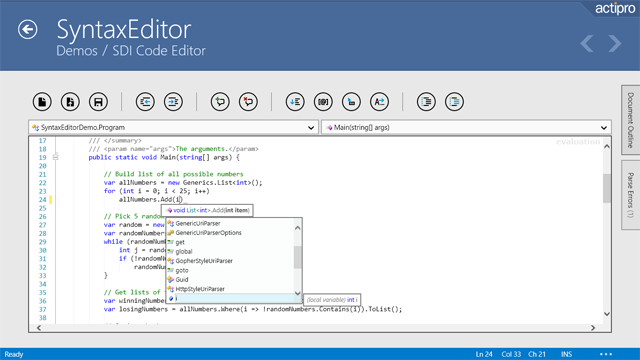Click the toolbar icon with blue corner arrow

tap(351, 102)
